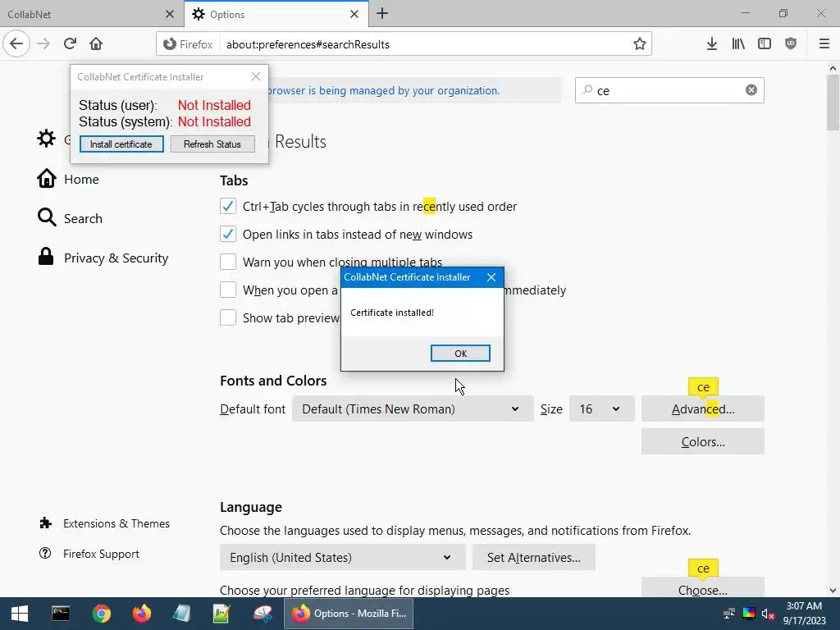This screenshot has width=840, height=630.
Task: Click the address bar URL
Action: [308, 44]
